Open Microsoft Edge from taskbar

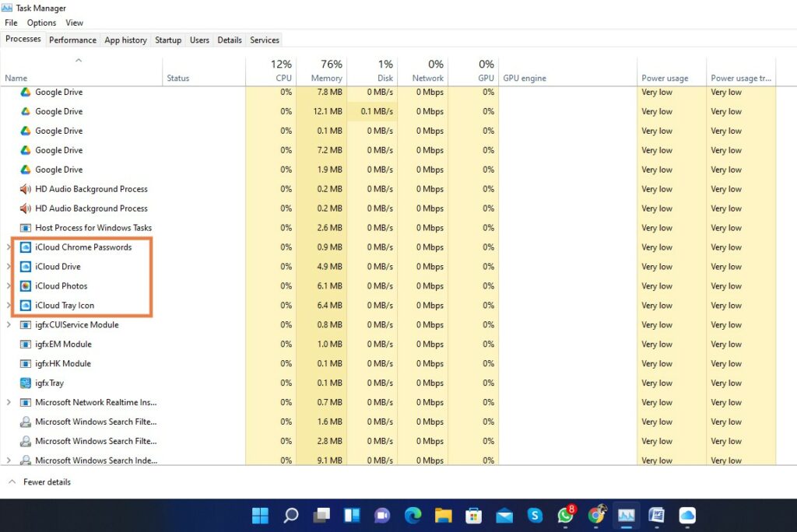click(x=413, y=515)
